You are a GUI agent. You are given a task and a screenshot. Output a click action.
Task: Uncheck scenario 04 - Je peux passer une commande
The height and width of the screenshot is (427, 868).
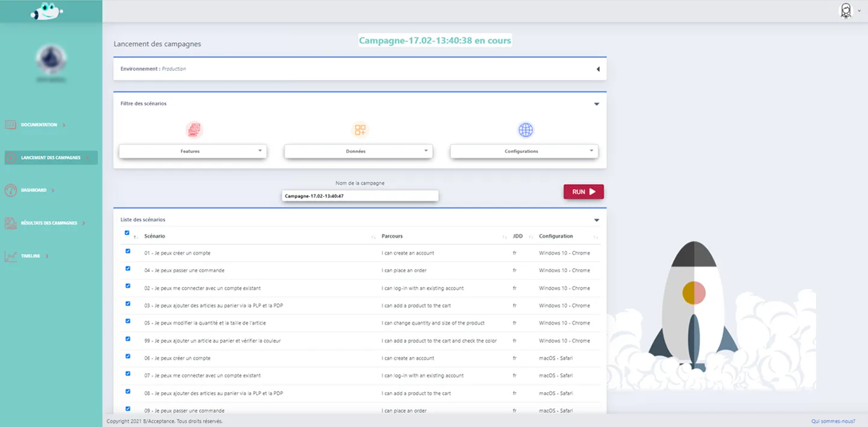(x=128, y=268)
